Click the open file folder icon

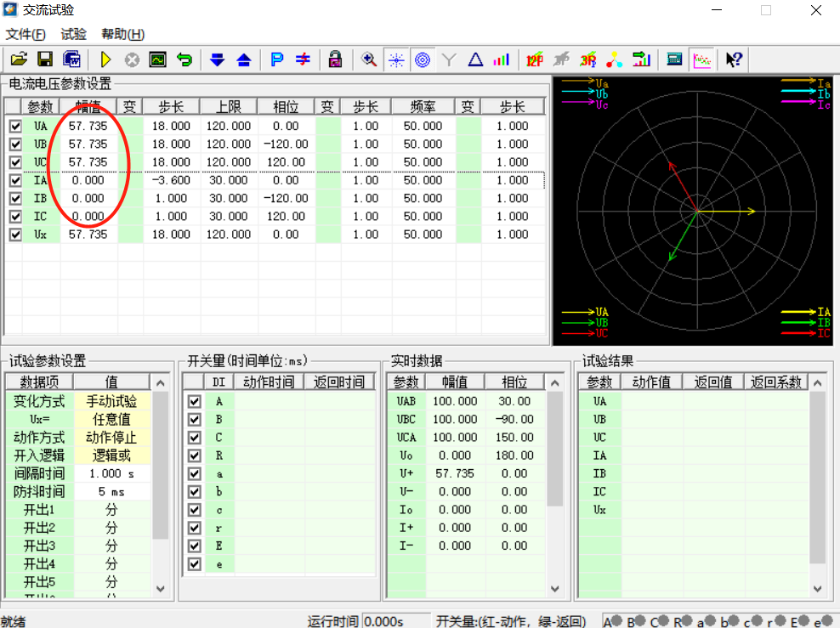pyautogui.click(x=19, y=59)
